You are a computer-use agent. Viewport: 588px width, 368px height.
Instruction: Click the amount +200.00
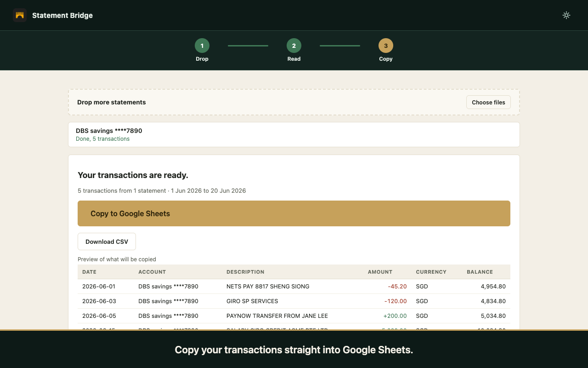pyautogui.click(x=395, y=316)
